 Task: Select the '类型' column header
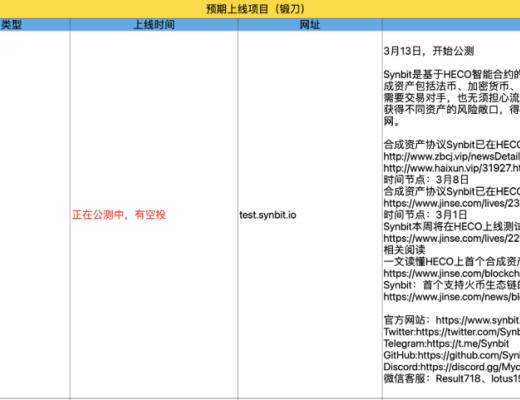tap(35, 25)
